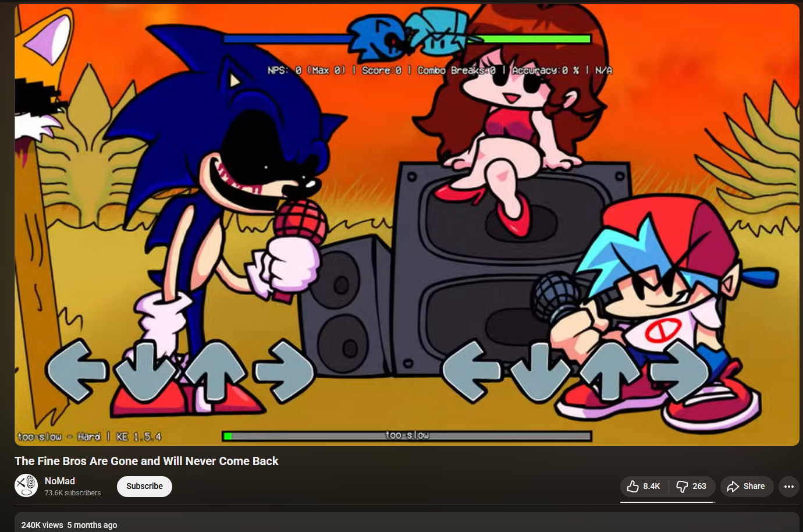Open the three-dot more actions menu

click(789, 486)
